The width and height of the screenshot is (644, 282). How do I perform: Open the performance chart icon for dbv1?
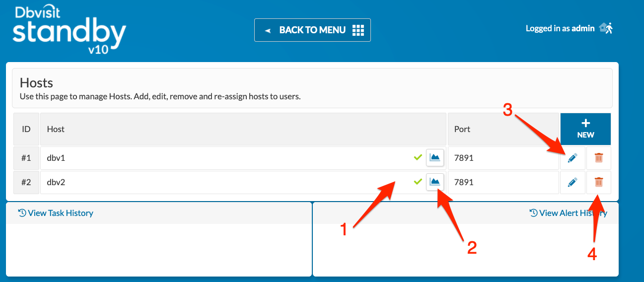435,158
